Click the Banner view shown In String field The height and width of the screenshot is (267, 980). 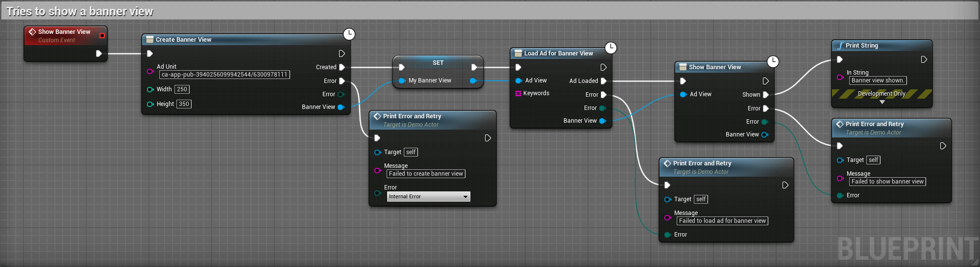pos(878,80)
